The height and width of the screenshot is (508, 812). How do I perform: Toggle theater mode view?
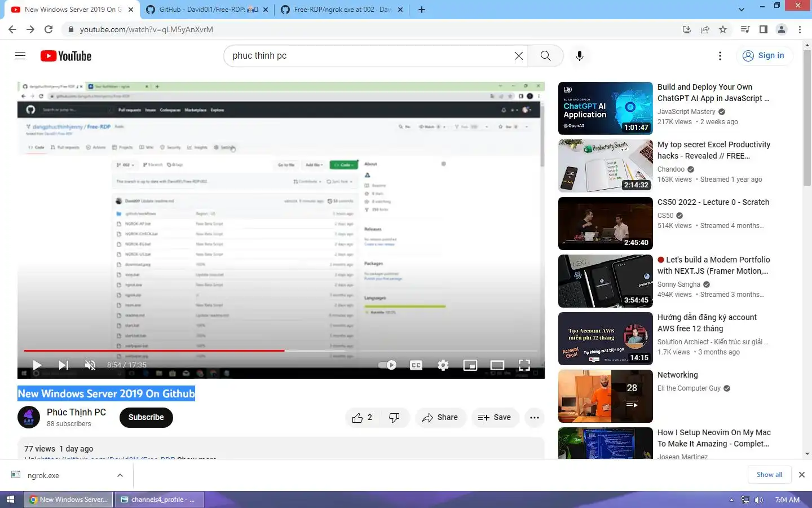(x=497, y=365)
